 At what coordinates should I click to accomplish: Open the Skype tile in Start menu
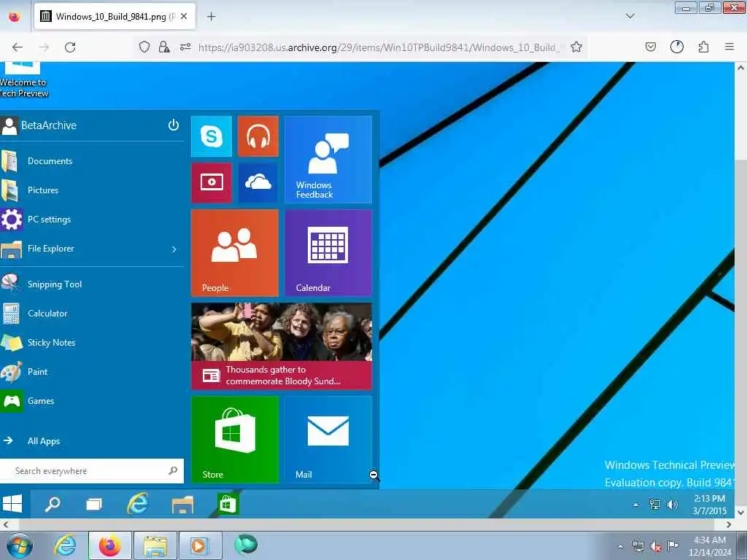point(211,136)
